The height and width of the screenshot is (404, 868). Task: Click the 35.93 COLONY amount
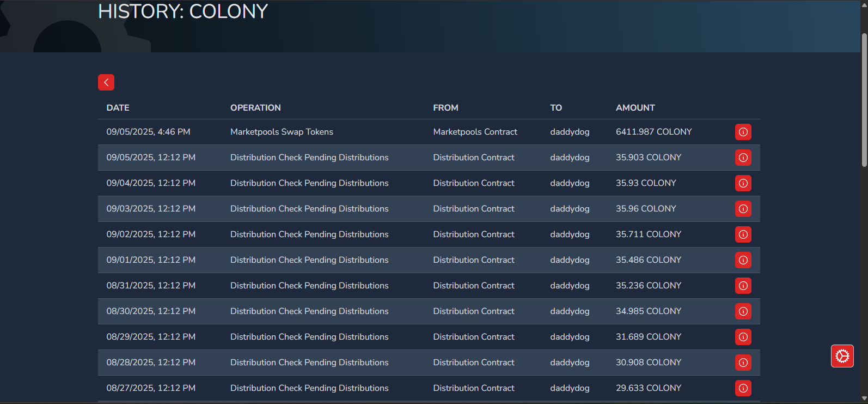[x=646, y=183]
